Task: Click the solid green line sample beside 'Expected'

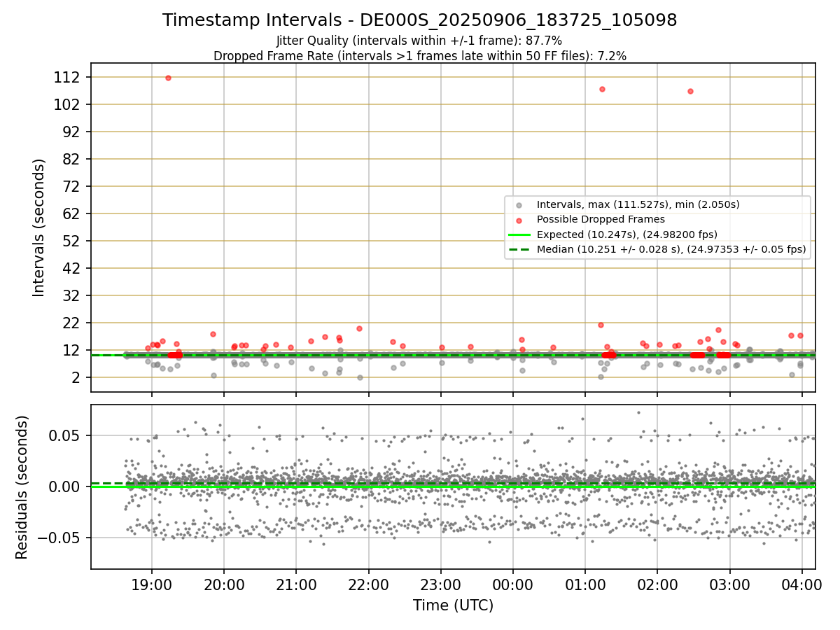Action: click(x=519, y=234)
